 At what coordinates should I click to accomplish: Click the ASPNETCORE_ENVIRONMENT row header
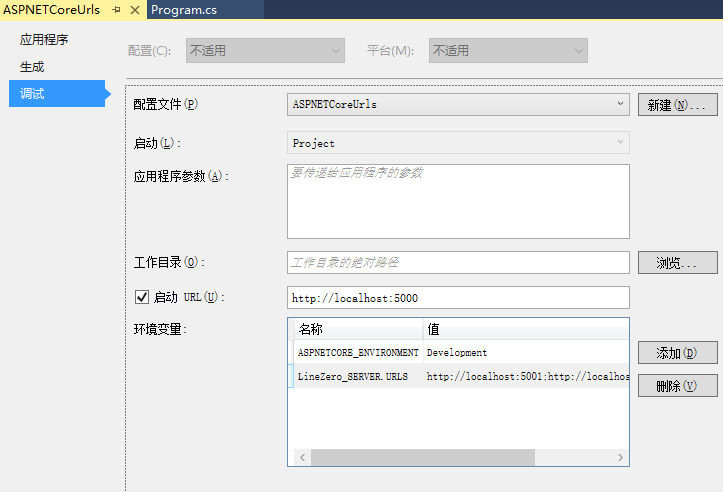click(291, 352)
